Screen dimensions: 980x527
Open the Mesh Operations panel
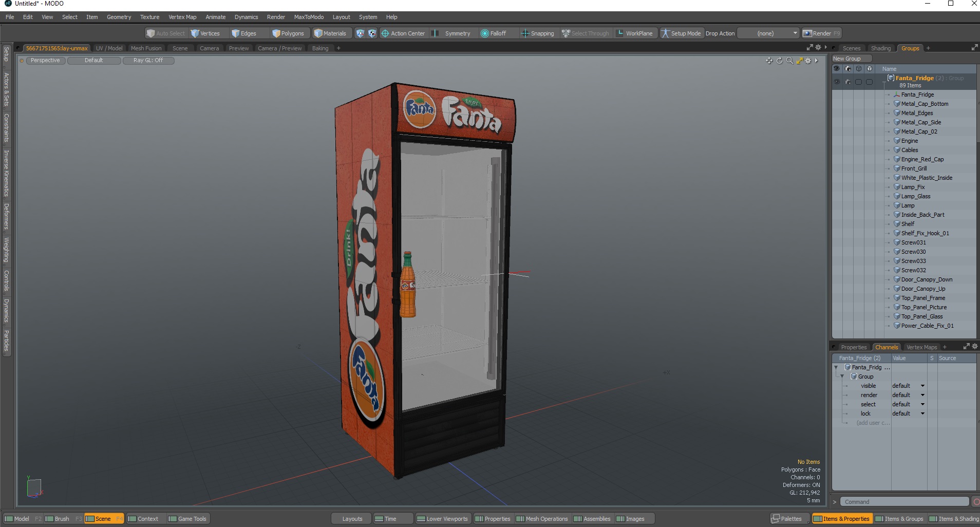click(x=542, y=519)
